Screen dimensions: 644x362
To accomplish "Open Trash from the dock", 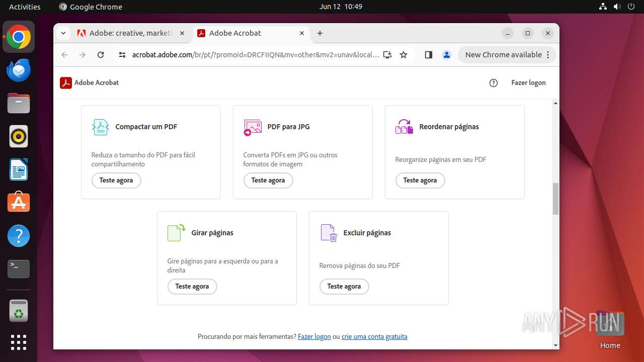I will [19, 311].
